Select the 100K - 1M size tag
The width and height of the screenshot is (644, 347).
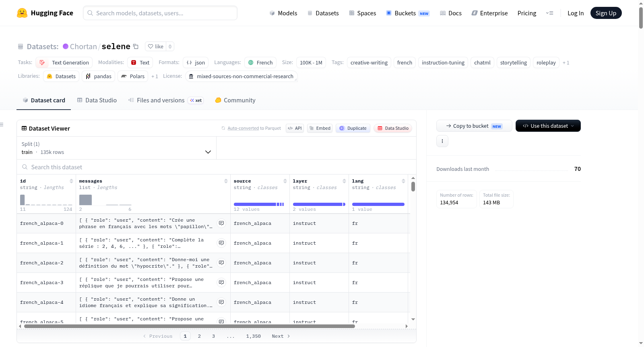click(311, 62)
